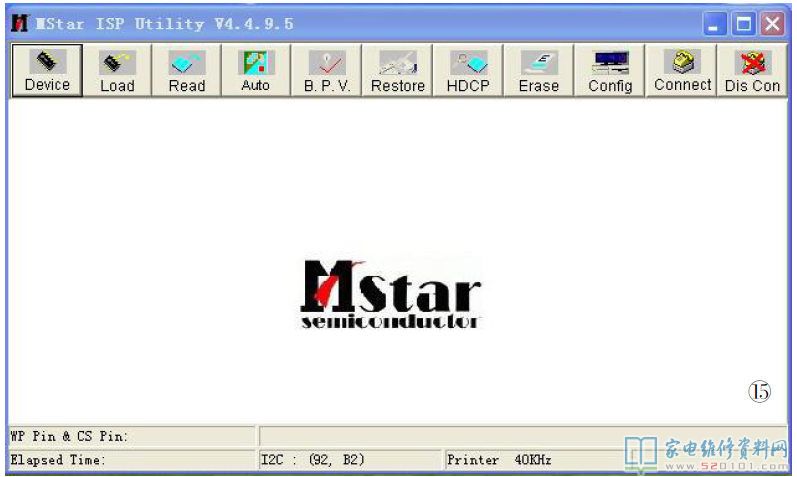Click the WP Pin & CS Pin status field
The height and width of the screenshot is (477, 797).
coord(130,437)
